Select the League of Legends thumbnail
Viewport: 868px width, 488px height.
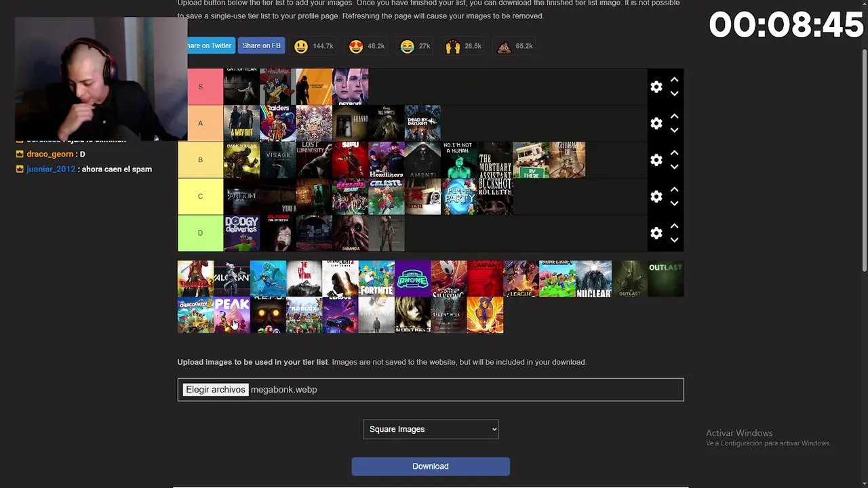coord(521,279)
